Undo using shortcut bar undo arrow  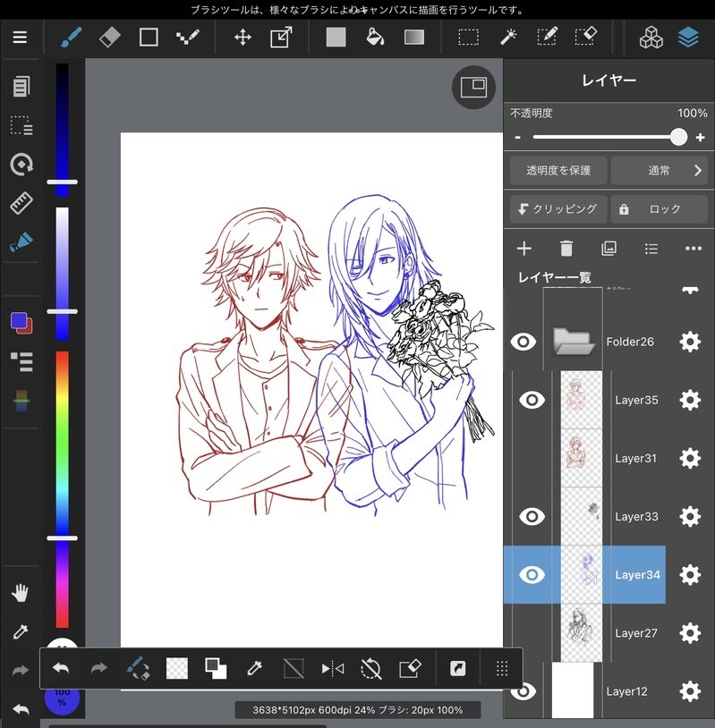tap(61, 669)
